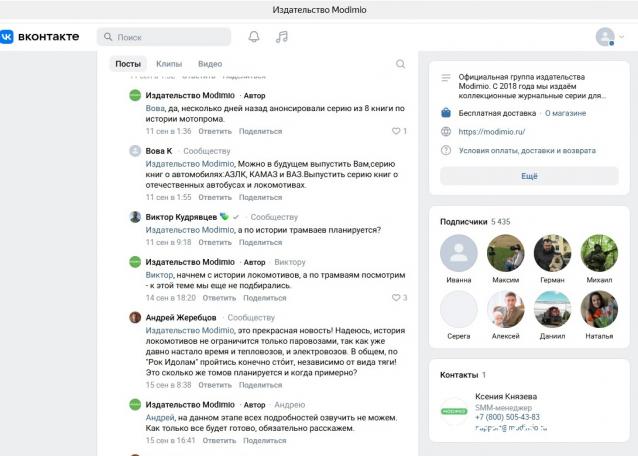Open subscriber Максим's avatar
Viewport: 638px width, 456px height.
point(505,253)
